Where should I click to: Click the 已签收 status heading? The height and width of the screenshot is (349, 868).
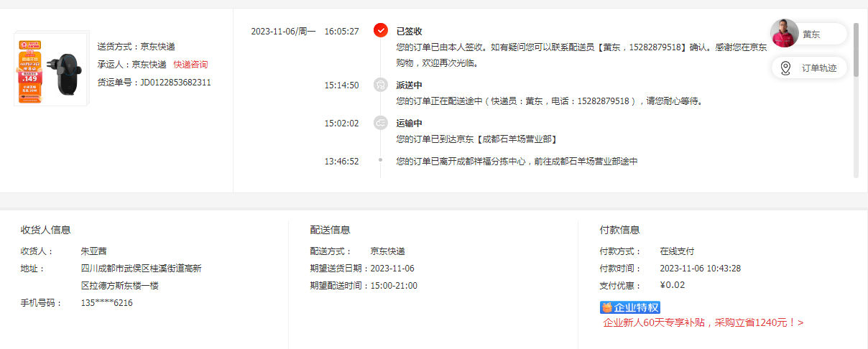coord(409,32)
